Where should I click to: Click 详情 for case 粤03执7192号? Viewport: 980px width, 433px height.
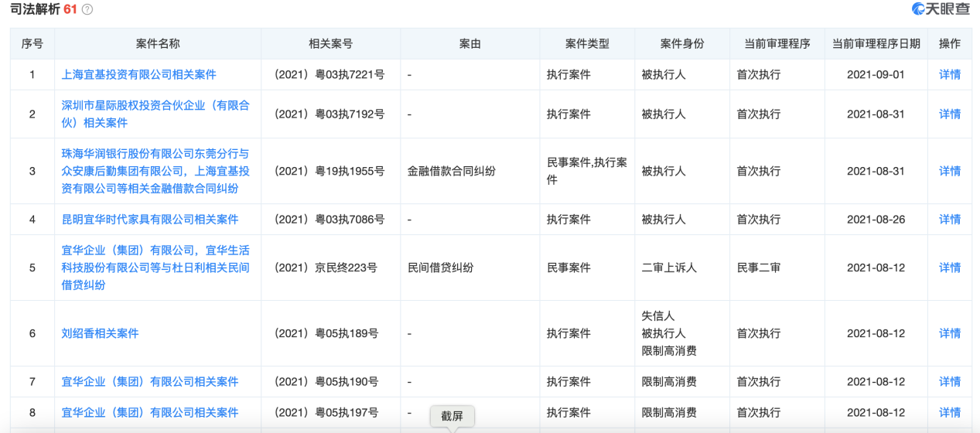click(x=949, y=114)
